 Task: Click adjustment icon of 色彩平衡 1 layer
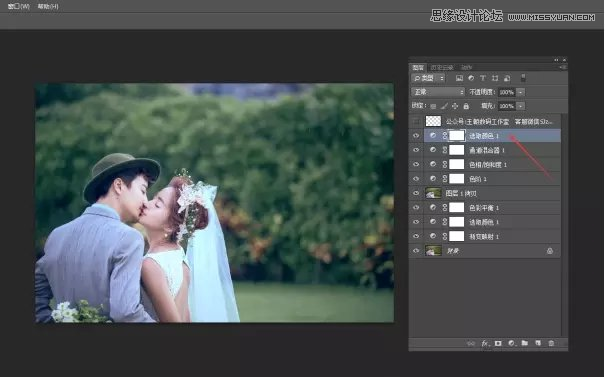click(x=433, y=208)
